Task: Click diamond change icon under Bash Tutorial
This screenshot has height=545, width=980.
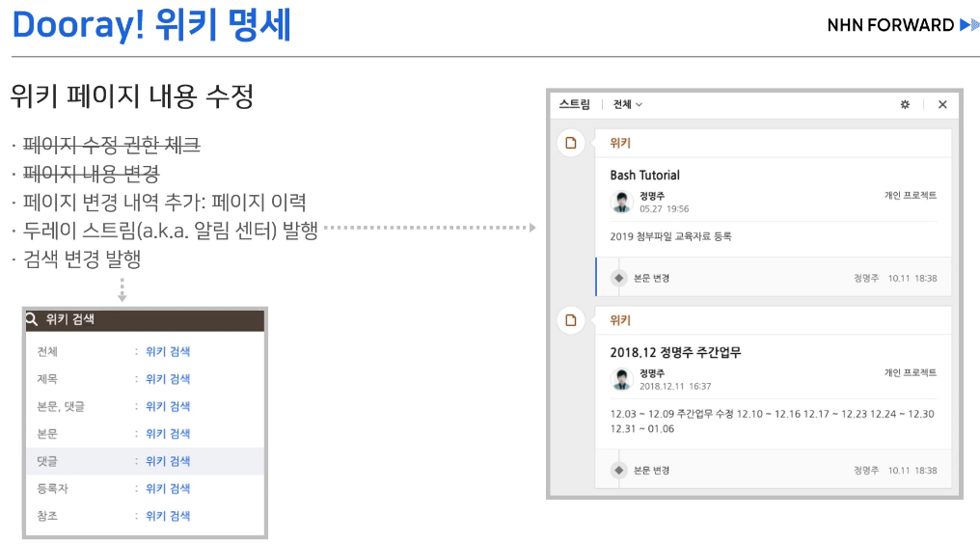Action: point(618,278)
